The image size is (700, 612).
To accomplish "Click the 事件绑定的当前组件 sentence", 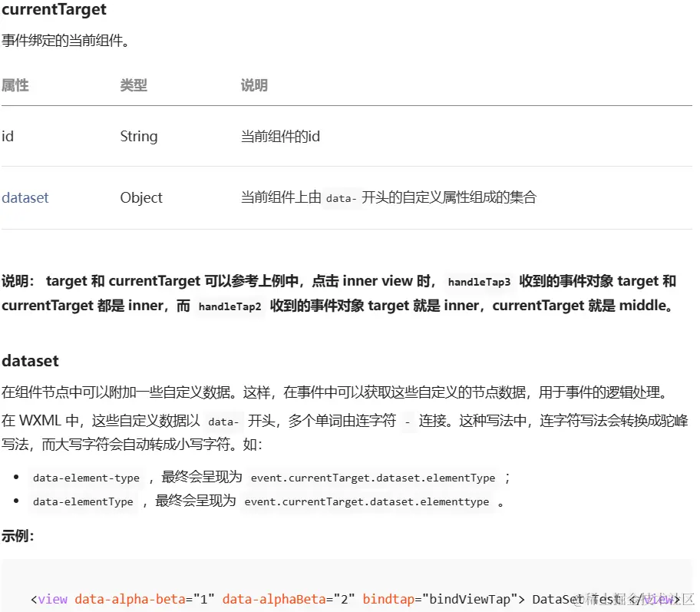I will (65, 41).
